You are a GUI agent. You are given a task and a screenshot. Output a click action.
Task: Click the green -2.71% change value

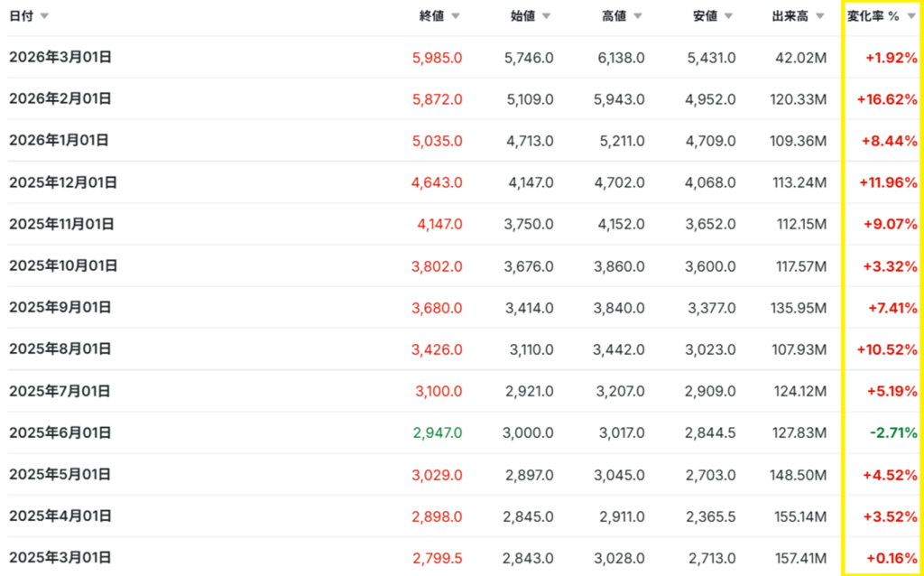(893, 433)
